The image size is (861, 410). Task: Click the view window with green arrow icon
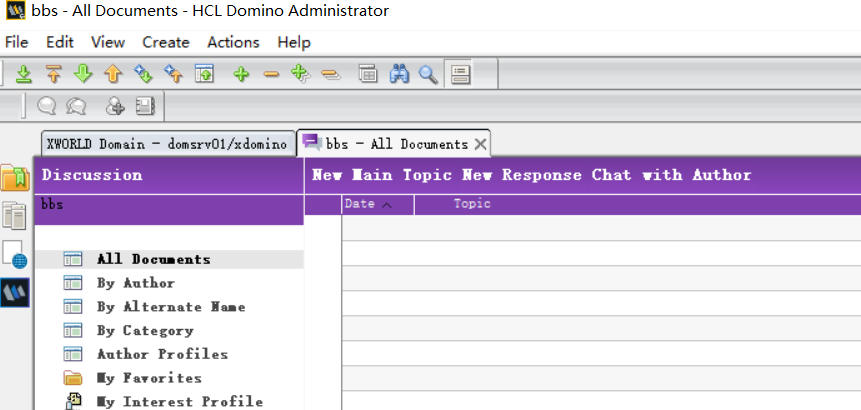click(204, 74)
